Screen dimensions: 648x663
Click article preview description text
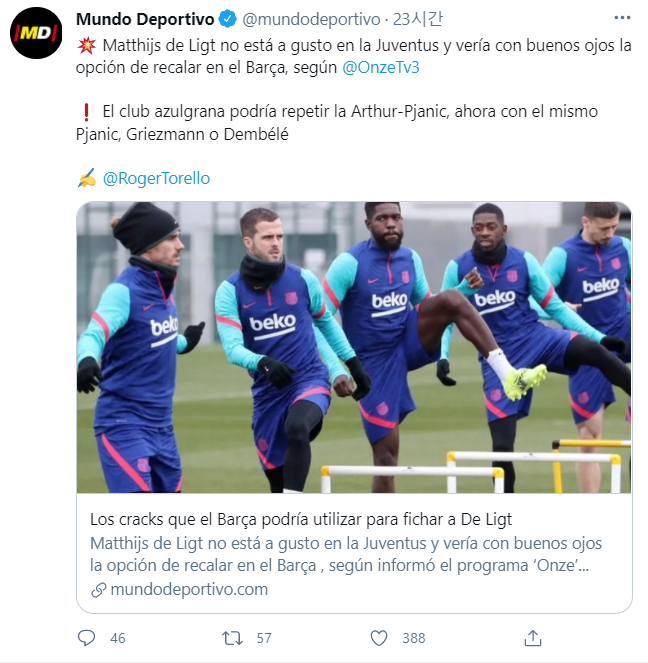(x=346, y=554)
